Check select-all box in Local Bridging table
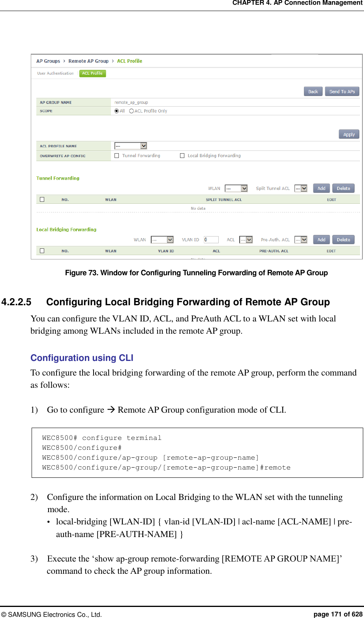The height and width of the screenshot is (618, 364). 42,251
